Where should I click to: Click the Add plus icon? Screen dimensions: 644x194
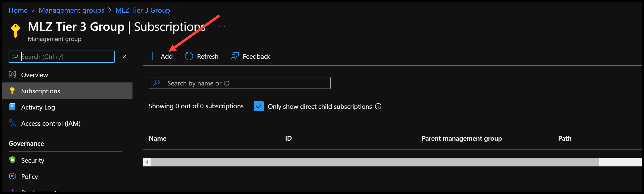[x=153, y=56]
